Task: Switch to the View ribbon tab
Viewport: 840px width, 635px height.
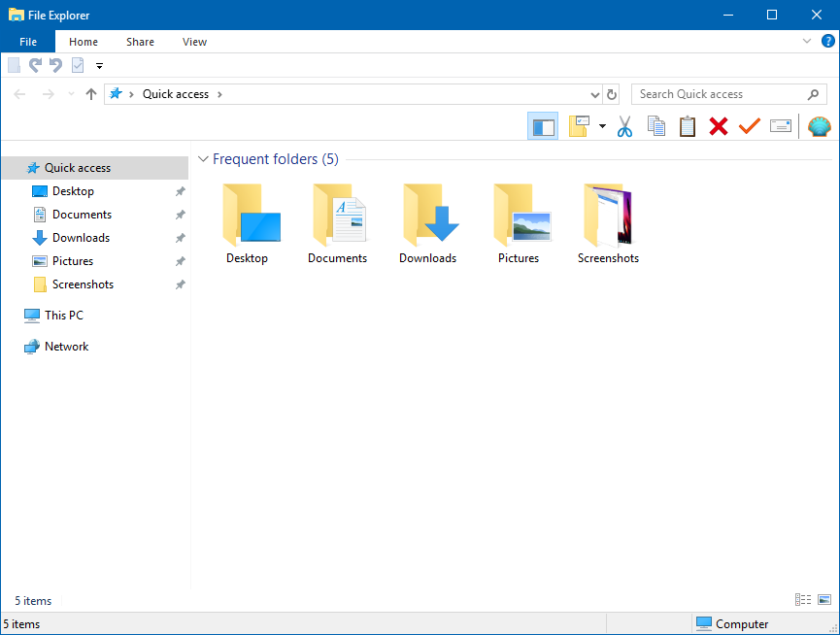Action: [194, 42]
